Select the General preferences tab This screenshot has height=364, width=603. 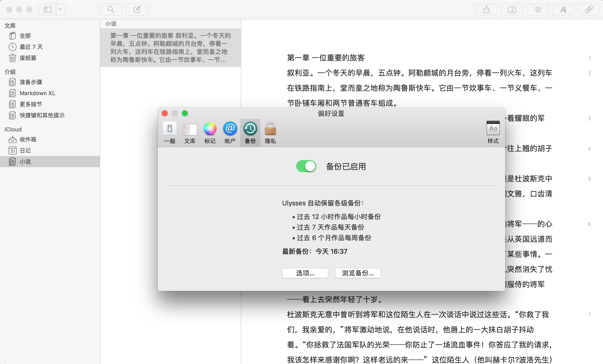(x=170, y=133)
